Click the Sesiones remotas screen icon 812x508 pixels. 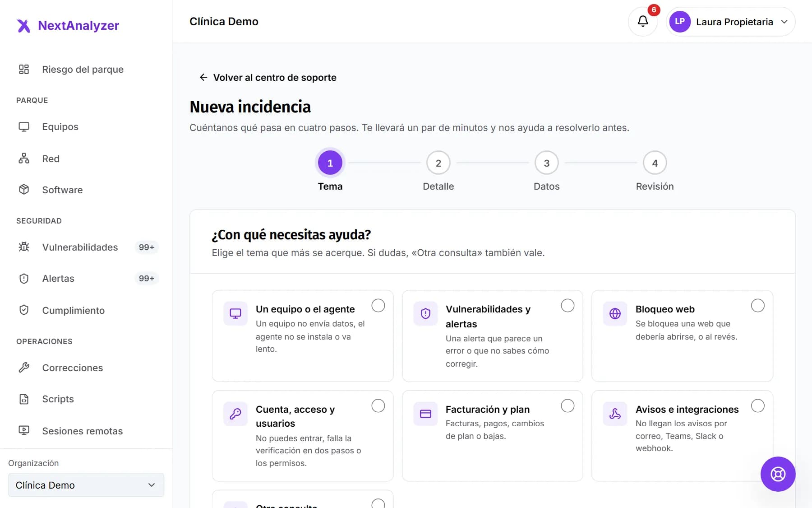click(24, 431)
